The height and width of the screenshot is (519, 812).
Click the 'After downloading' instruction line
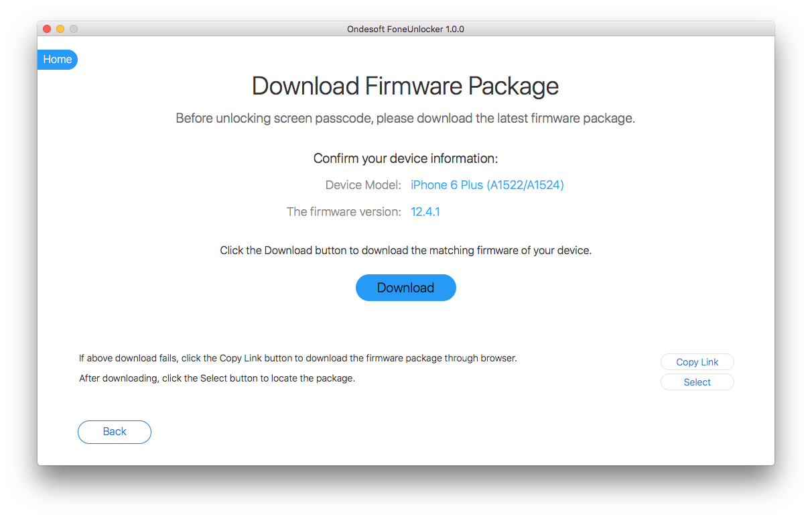[x=217, y=378]
